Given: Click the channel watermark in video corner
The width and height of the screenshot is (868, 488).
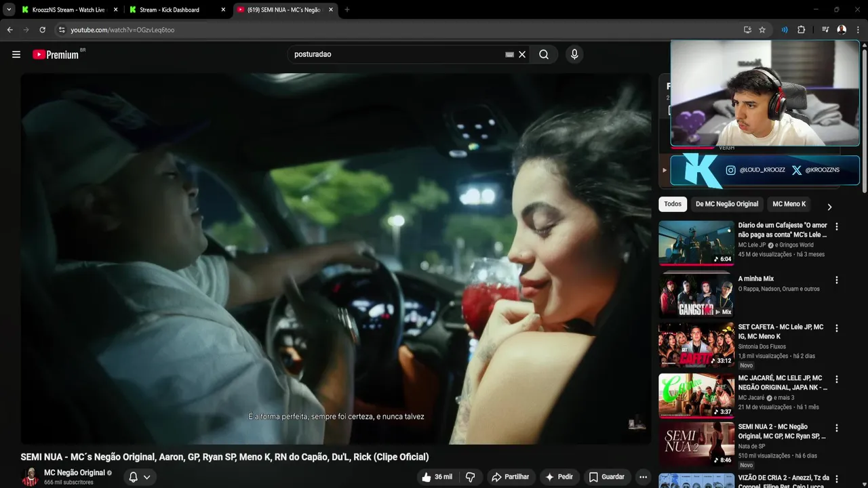Looking at the screenshot, I should pyautogui.click(x=637, y=423).
